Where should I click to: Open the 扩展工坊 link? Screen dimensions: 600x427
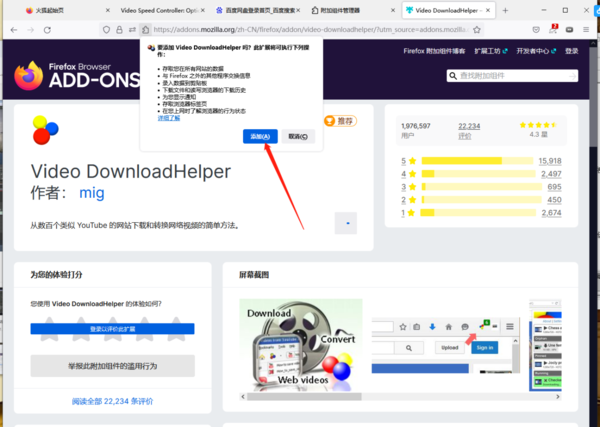click(x=491, y=51)
